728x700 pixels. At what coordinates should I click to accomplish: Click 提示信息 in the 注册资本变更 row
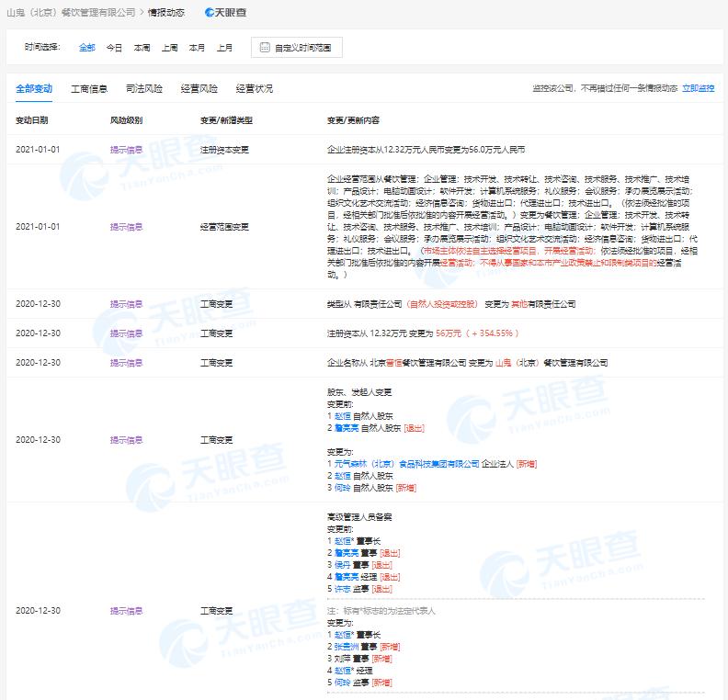126,149
